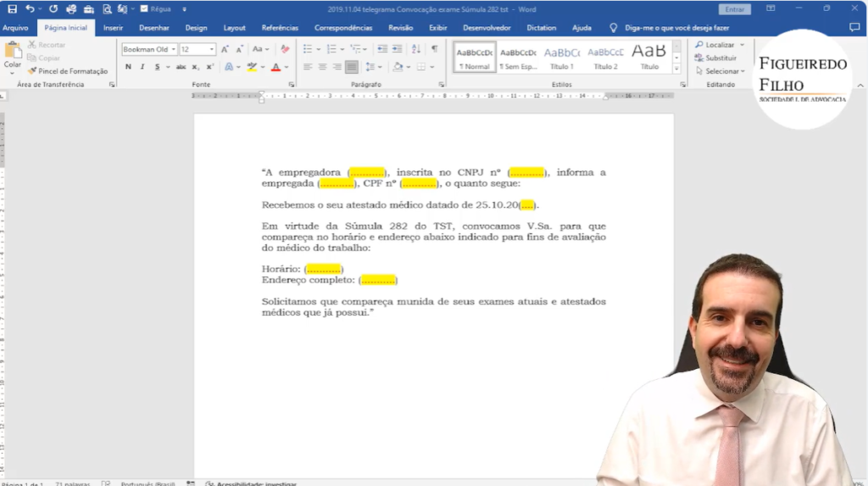Apply subscript formatting
The image size is (868, 486).
coord(196,67)
